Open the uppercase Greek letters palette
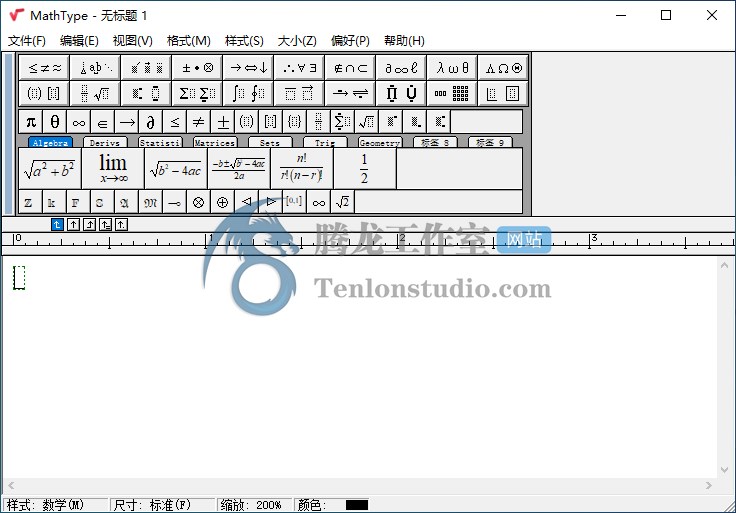The height and width of the screenshot is (513, 736). coord(503,68)
